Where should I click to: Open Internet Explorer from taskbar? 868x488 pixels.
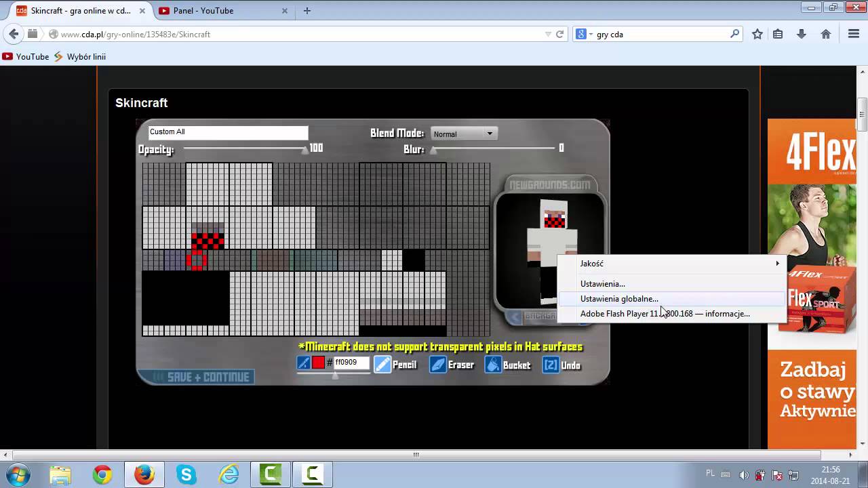(x=229, y=475)
